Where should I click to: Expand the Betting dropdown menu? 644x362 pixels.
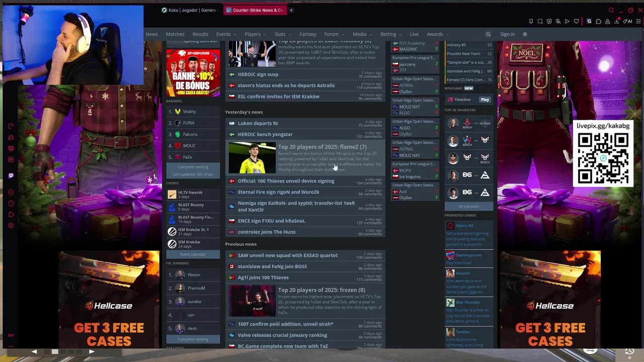[390, 34]
